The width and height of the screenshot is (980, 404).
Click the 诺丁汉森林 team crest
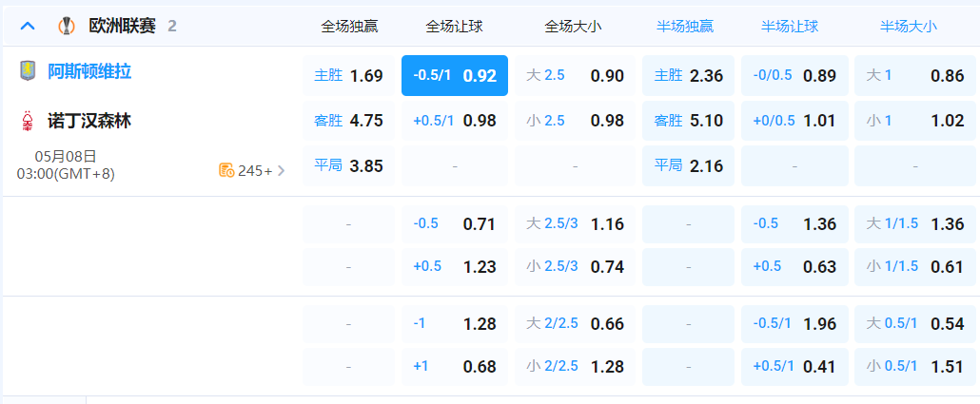pyautogui.click(x=28, y=121)
